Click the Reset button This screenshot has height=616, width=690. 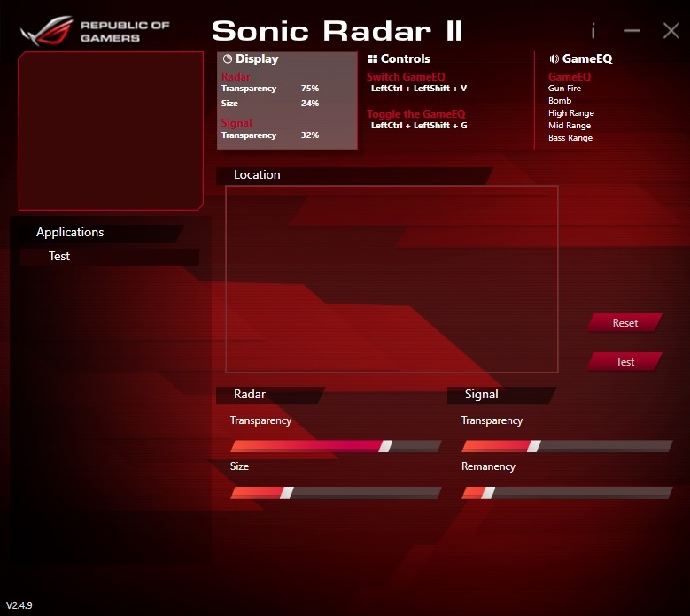[624, 323]
